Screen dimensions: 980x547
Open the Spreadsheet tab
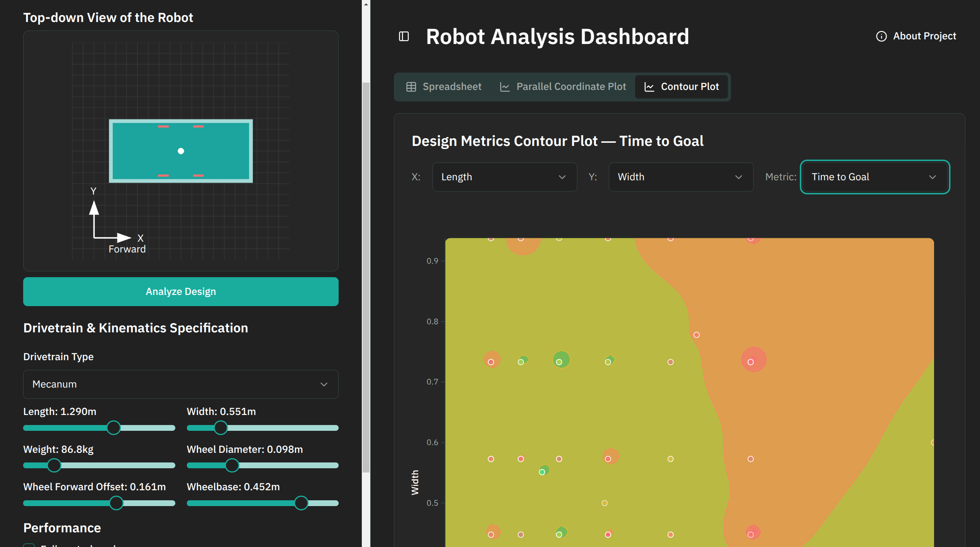tap(444, 87)
